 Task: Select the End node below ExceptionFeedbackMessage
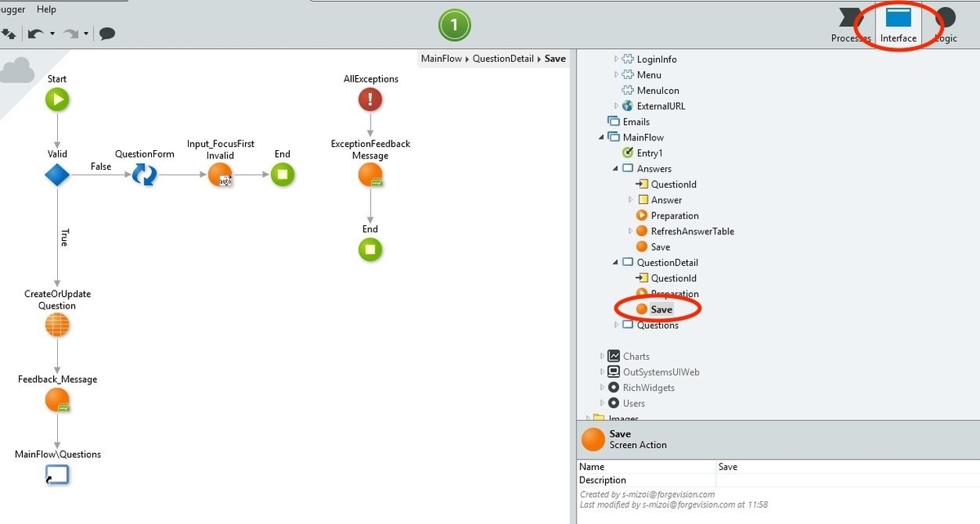click(371, 249)
